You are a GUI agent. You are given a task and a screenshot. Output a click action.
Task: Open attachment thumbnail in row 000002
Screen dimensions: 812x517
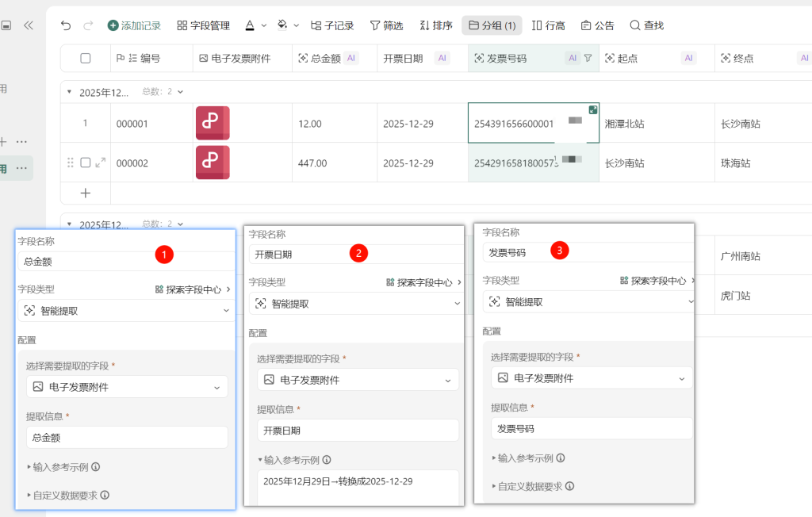point(213,162)
